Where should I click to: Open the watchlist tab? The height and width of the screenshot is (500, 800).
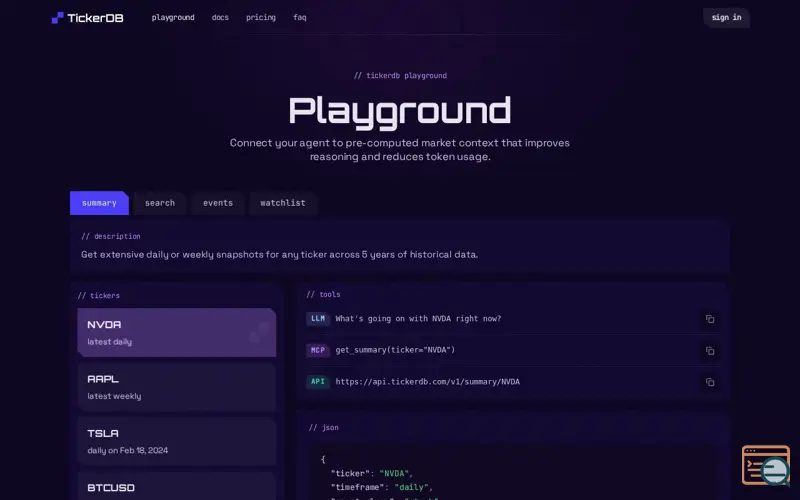283,203
